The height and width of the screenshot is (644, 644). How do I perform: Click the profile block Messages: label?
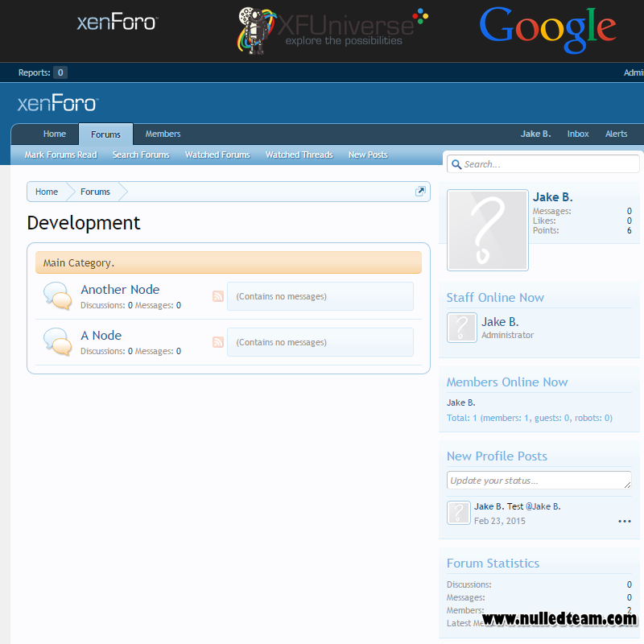[x=551, y=211]
